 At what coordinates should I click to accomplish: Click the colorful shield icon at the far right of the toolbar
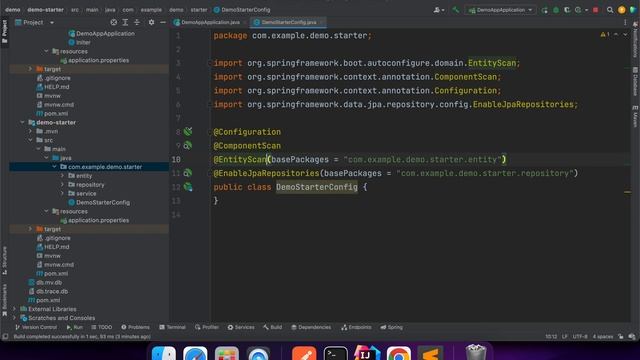[x=633, y=10]
